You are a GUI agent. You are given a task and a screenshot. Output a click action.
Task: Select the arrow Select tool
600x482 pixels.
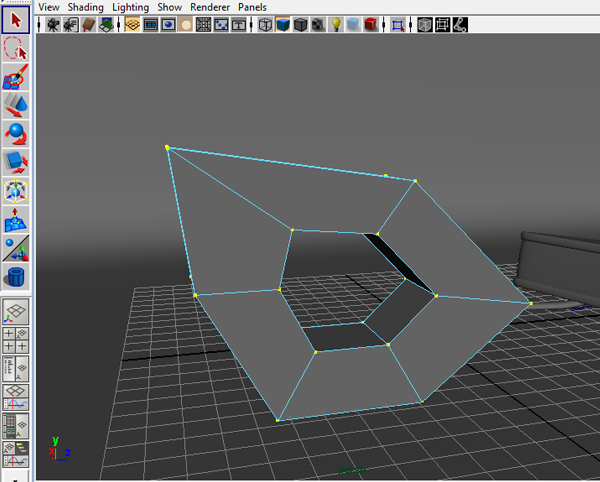coord(15,20)
